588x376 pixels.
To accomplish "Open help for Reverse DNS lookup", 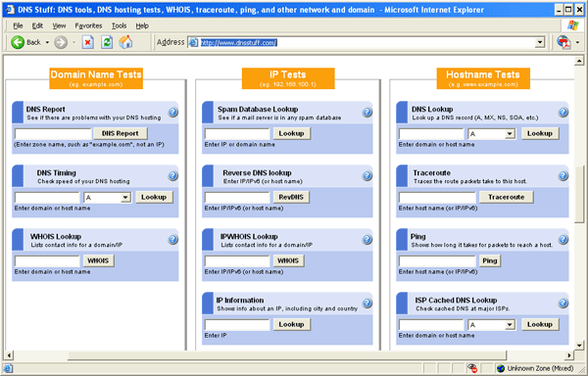I will [x=367, y=175].
